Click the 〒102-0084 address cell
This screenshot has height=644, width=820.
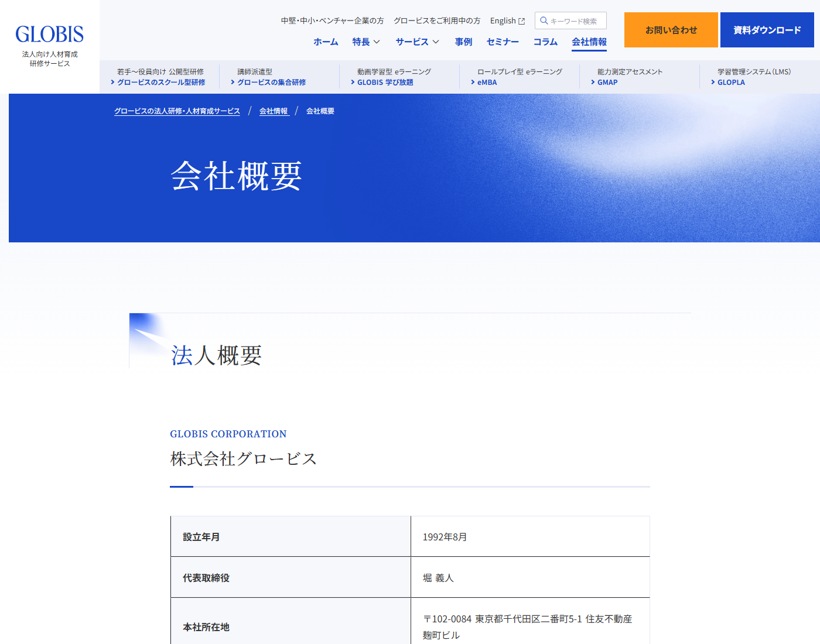[x=530, y=622]
